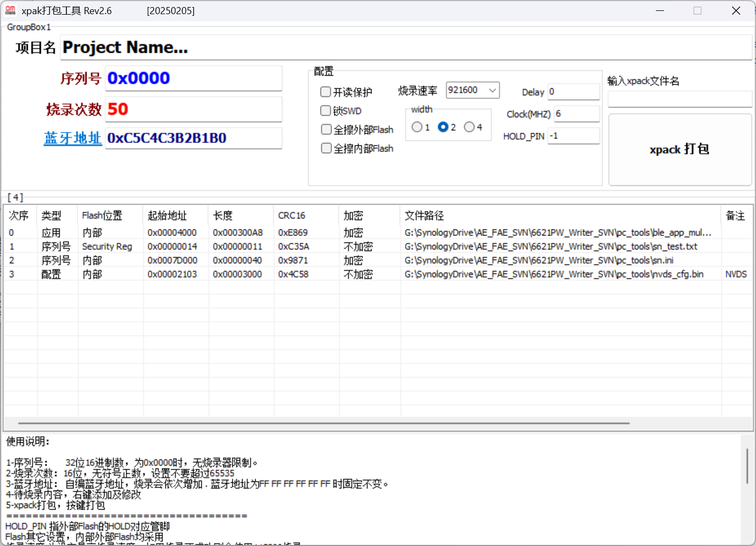756x546 pixels.
Task: Select width radio button 1
Action: (x=417, y=127)
